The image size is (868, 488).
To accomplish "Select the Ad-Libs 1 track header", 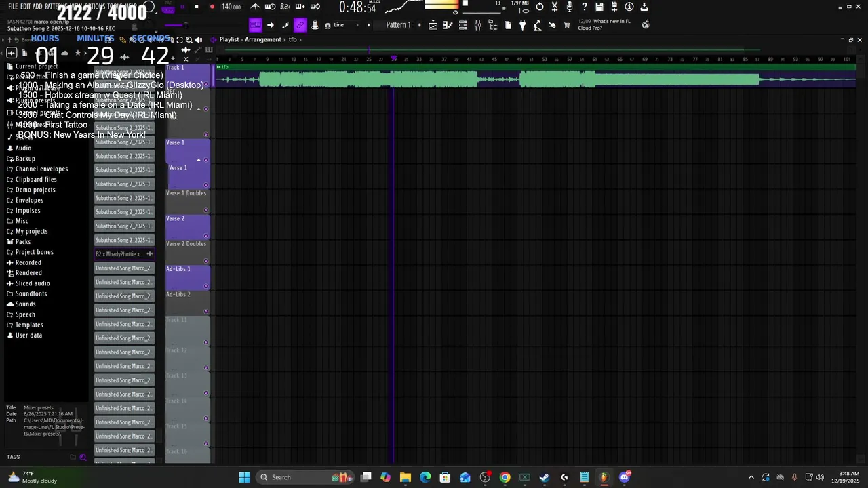I will tap(188, 277).
